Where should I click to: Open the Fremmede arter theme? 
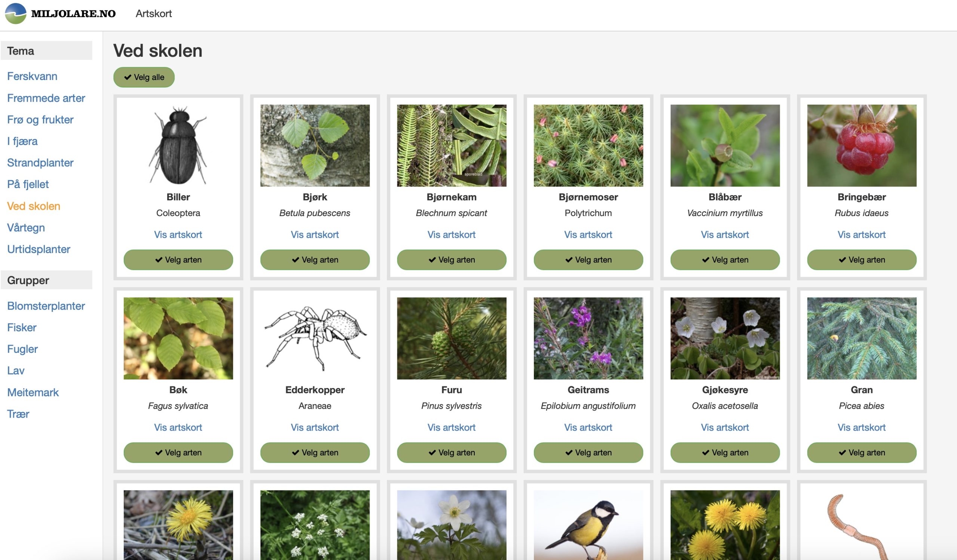tap(46, 98)
